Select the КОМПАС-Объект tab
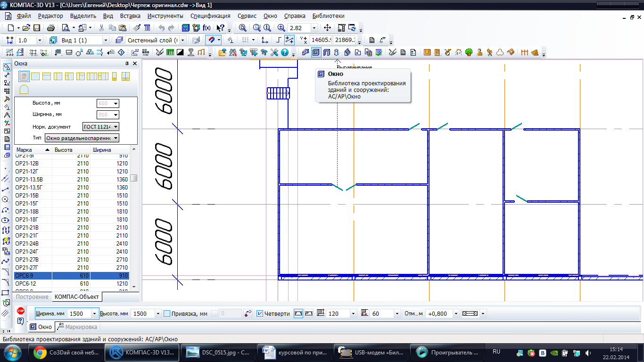 pos(76,297)
